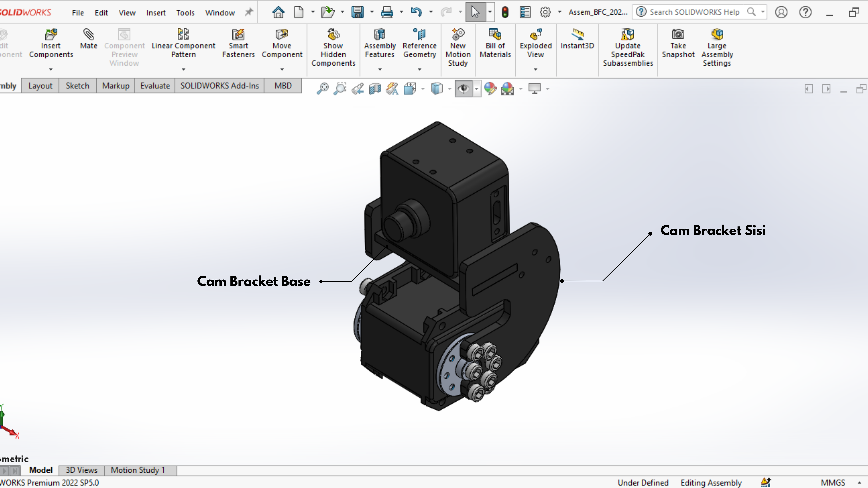The width and height of the screenshot is (868, 488).
Task: Expand the Exploded View dropdown arrow
Action: (536, 69)
